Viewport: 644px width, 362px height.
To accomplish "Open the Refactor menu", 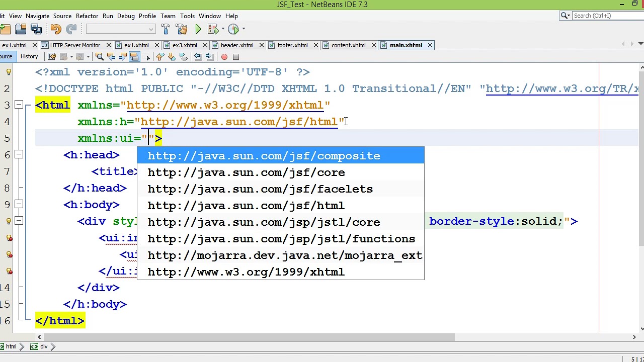I will tap(87, 16).
